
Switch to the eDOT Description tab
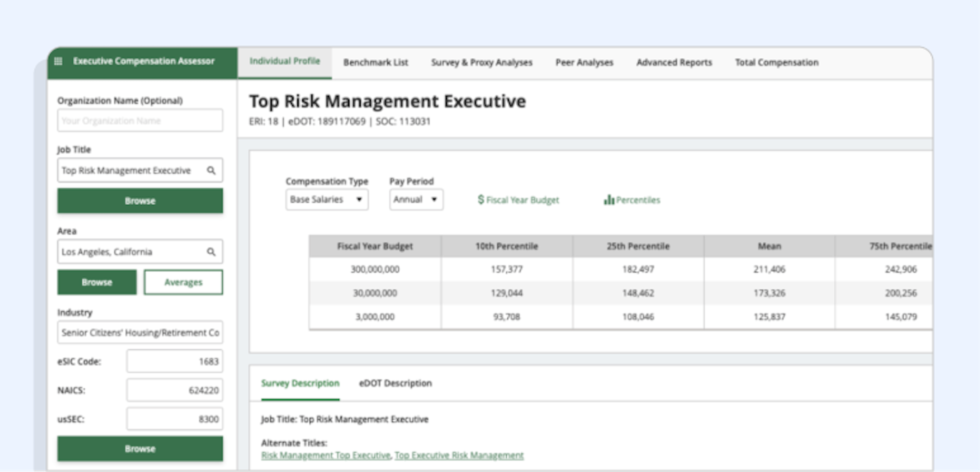click(395, 383)
